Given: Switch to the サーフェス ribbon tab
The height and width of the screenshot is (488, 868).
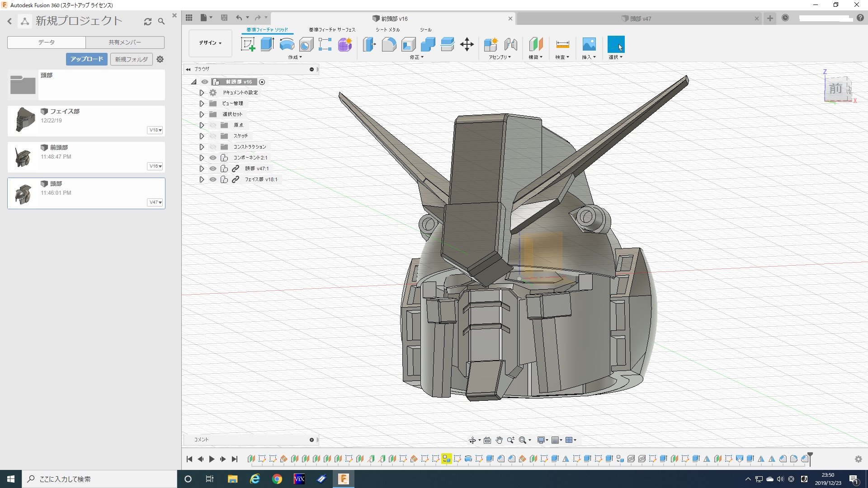Looking at the screenshot, I should 332,30.
